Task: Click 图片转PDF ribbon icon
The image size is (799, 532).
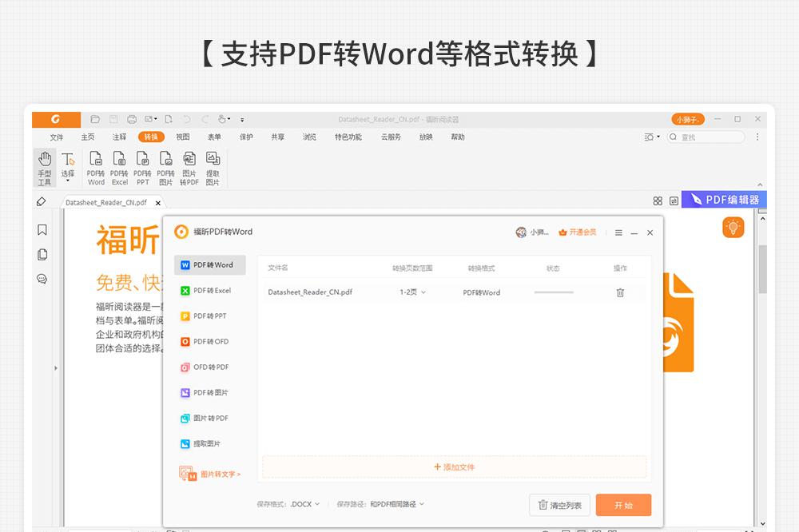Action: (189, 168)
